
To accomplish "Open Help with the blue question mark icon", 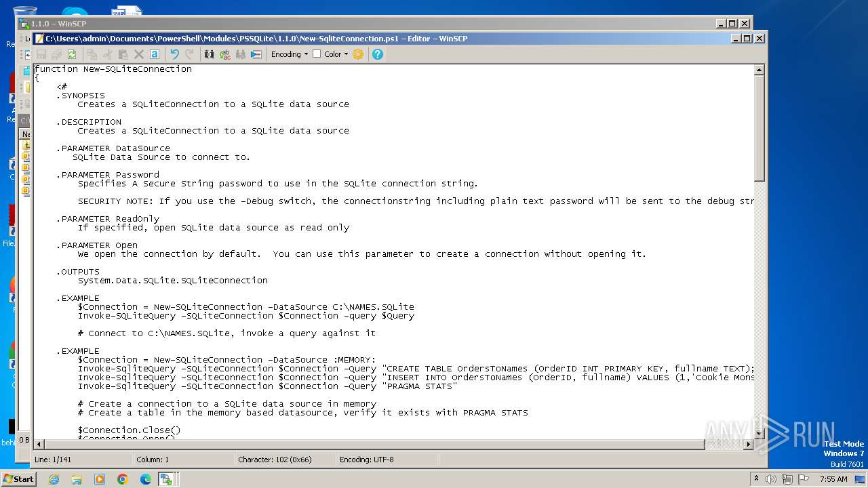I will pos(378,54).
